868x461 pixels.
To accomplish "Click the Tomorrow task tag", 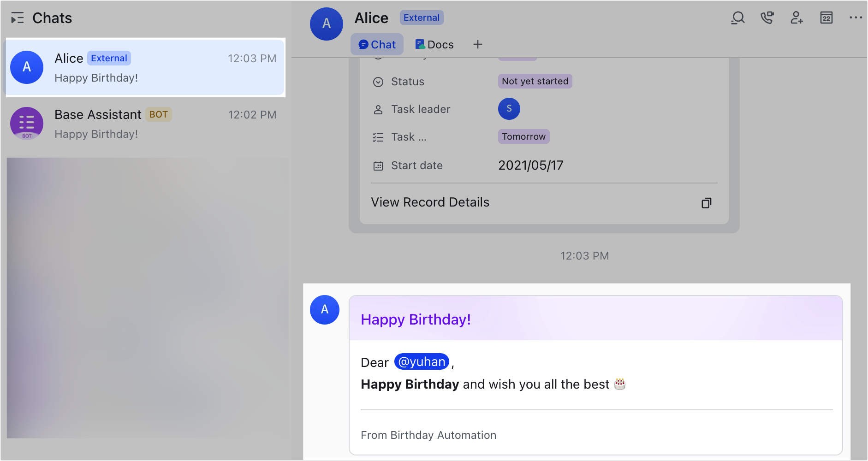I will pyautogui.click(x=523, y=136).
